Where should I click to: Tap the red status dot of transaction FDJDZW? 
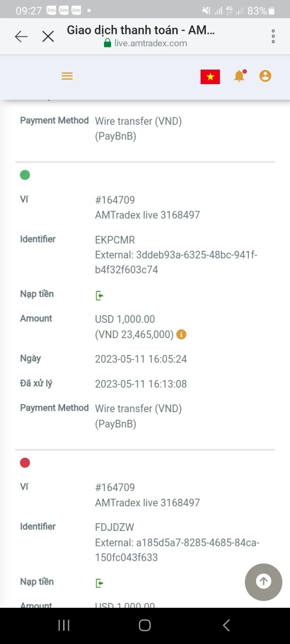point(25,463)
